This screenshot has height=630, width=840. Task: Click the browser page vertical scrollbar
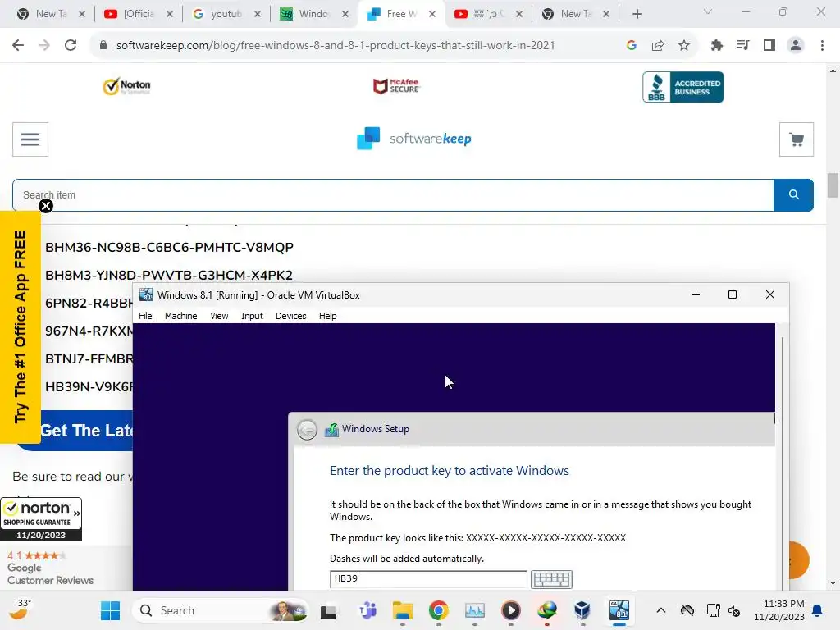tap(833, 185)
